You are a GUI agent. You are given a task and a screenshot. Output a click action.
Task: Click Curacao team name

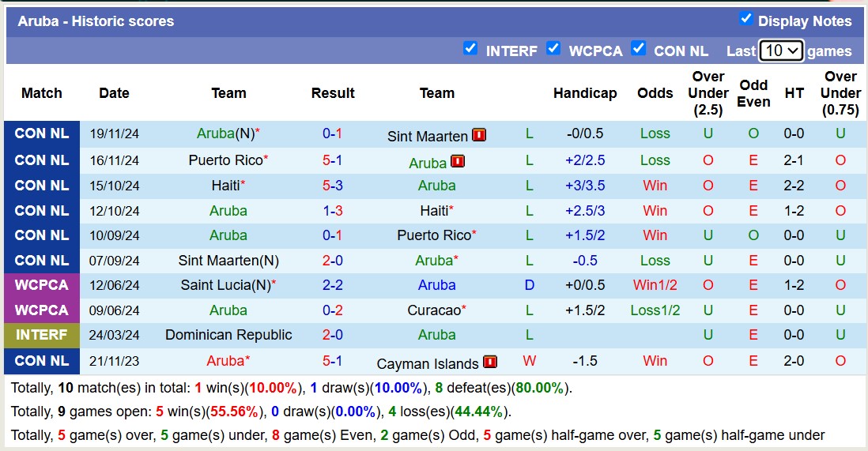click(x=434, y=310)
